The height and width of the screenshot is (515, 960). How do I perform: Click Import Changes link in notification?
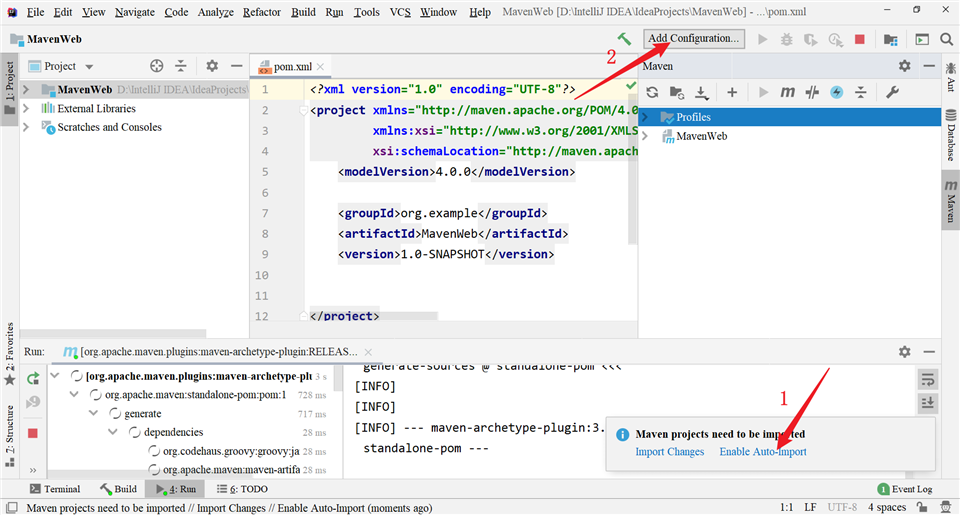point(669,452)
